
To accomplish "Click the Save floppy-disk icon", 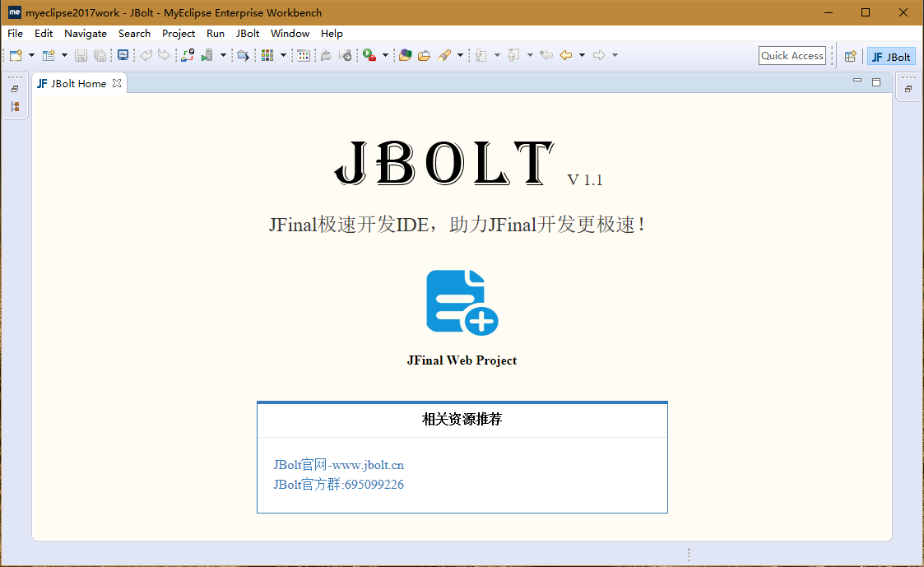I will click(81, 55).
